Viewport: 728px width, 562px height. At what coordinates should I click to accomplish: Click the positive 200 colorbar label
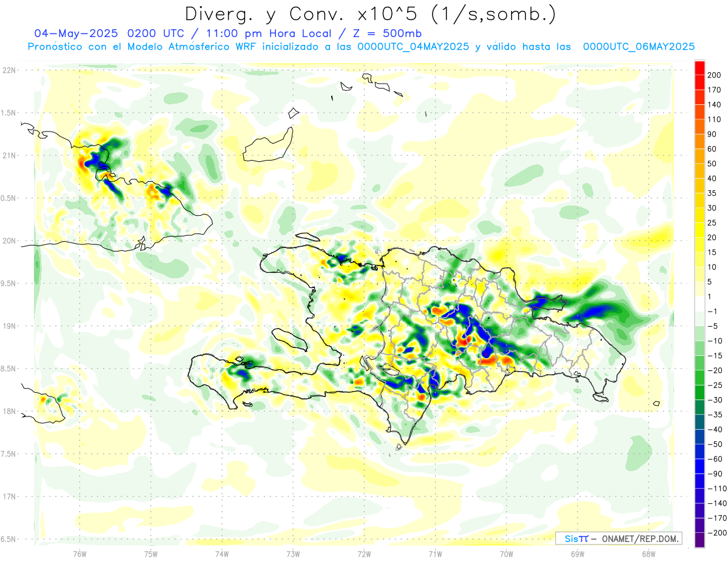coord(714,75)
